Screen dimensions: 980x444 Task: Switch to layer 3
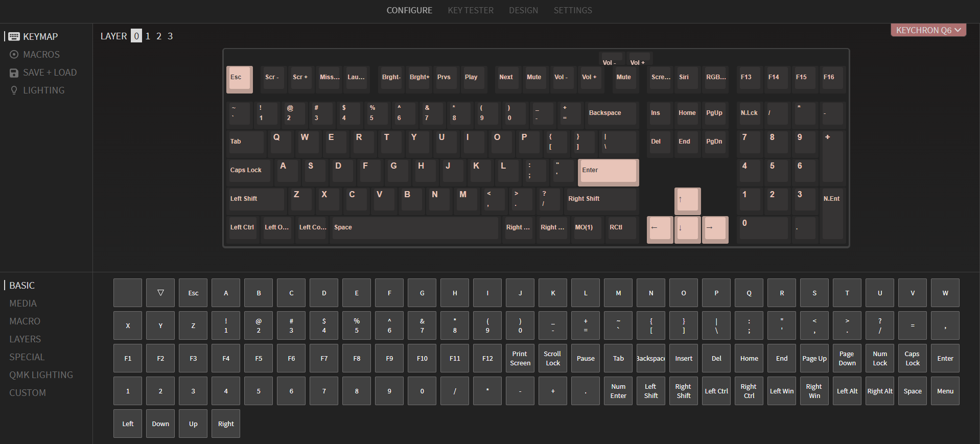click(x=170, y=36)
